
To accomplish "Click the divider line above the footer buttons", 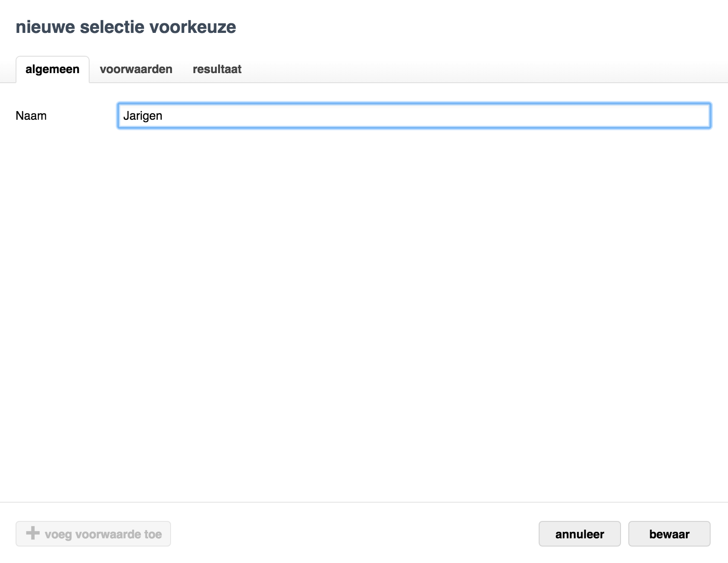I will tap(364, 502).
